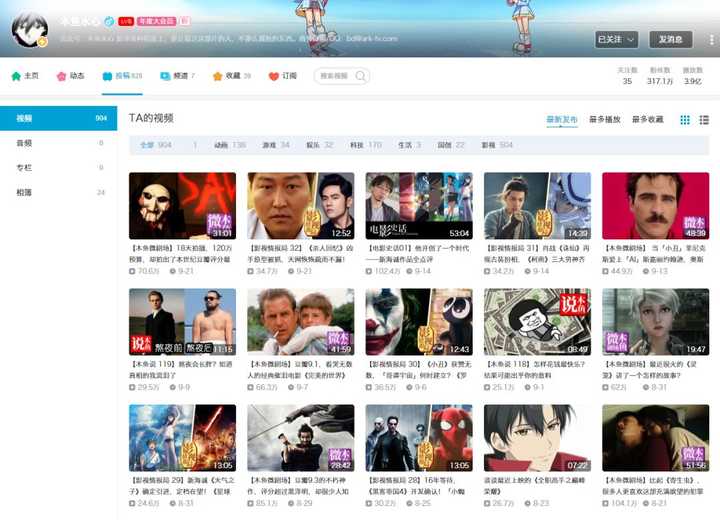Open the anime and lightsaber thumbnail 13:05
Image resolution: width=720 pixels, height=520 pixels.
pos(182,438)
